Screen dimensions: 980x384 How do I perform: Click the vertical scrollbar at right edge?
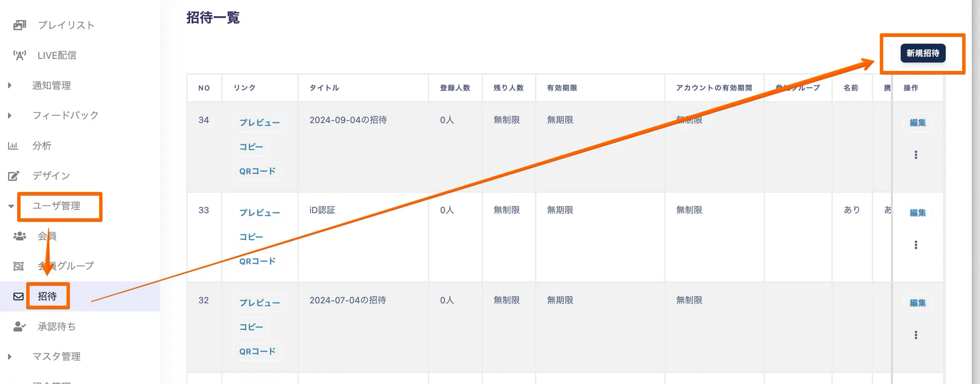coord(976,192)
